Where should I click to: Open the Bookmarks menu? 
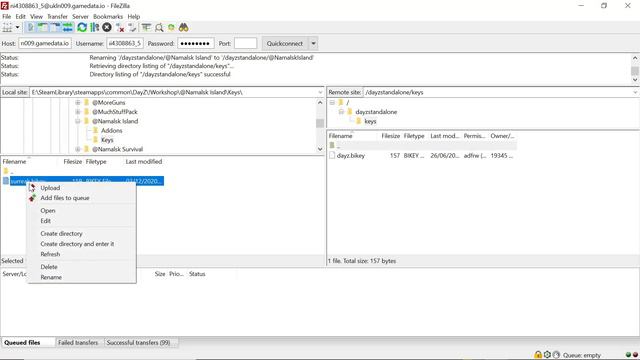pyautogui.click(x=108, y=16)
